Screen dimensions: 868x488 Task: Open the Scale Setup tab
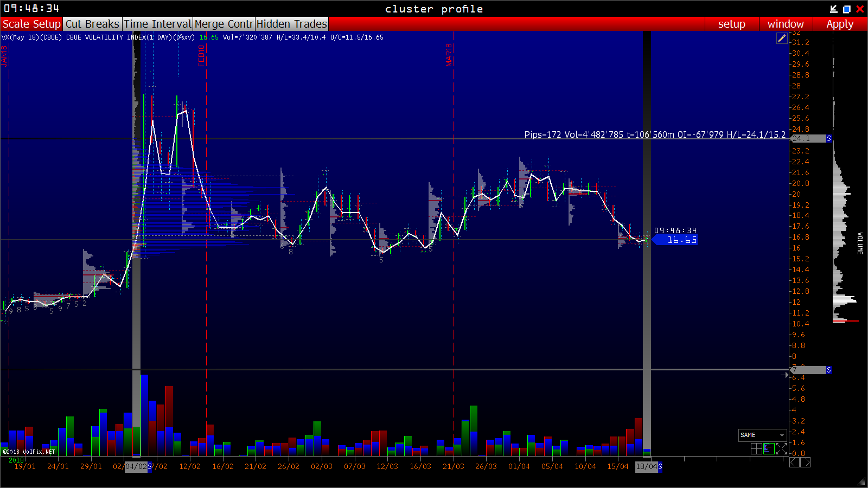31,24
